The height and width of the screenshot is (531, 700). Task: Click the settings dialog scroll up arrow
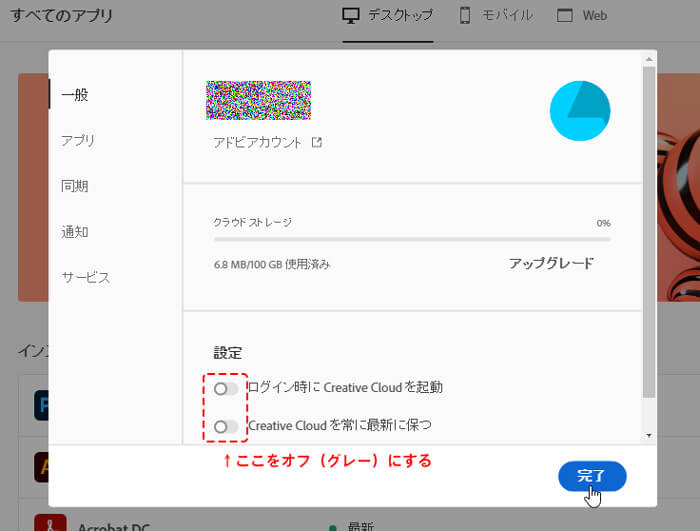pos(649,59)
